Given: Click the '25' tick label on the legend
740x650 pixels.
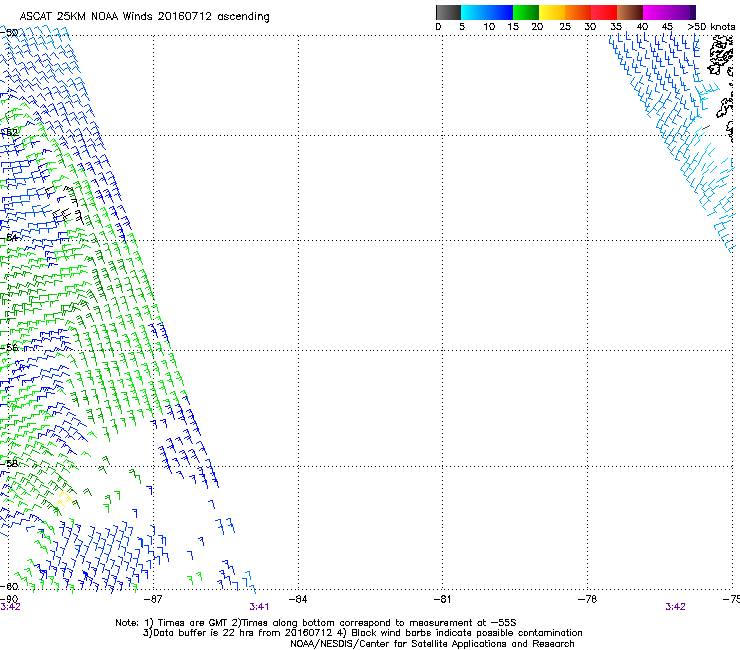Looking at the screenshot, I should (x=565, y=27).
